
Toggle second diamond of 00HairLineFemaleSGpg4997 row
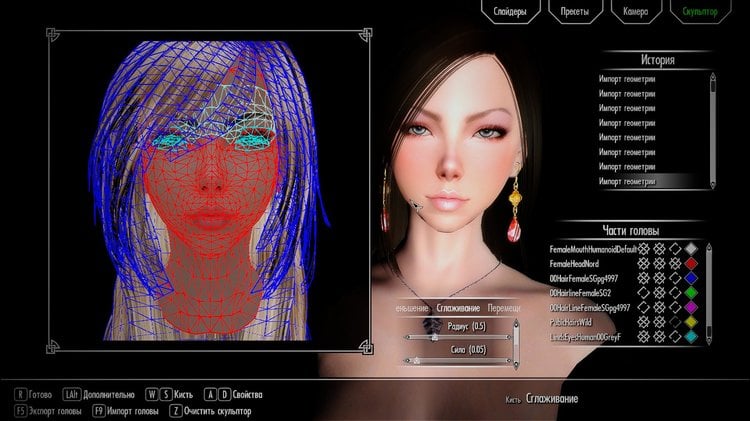pos(660,307)
